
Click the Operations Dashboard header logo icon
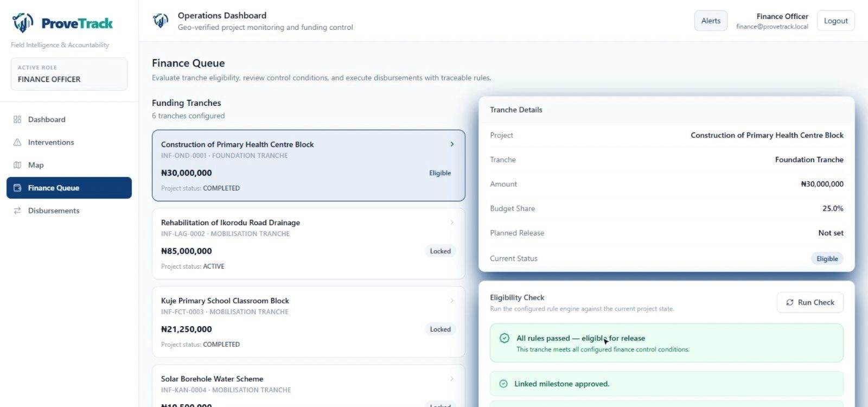tap(161, 21)
